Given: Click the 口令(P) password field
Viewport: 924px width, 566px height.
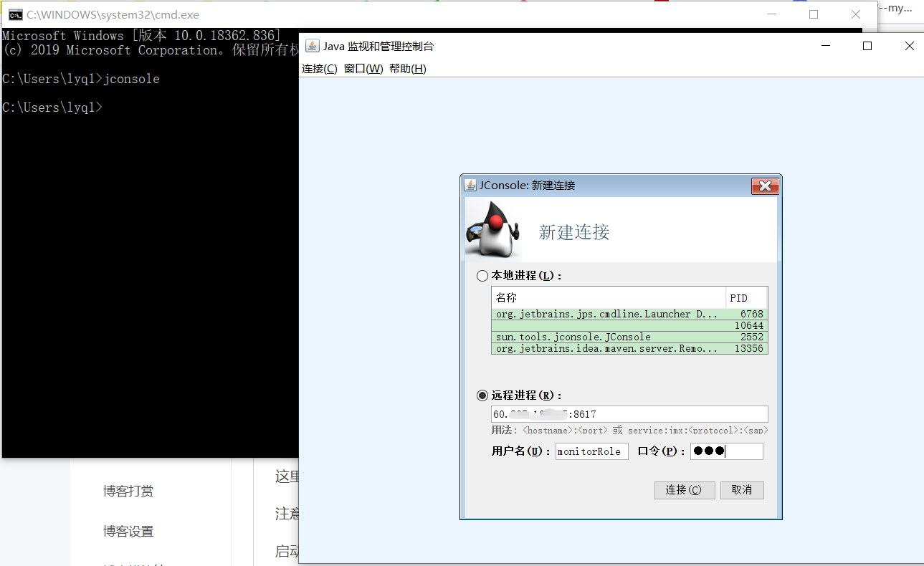Looking at the screenshot, I should click(x=726, y=451).
